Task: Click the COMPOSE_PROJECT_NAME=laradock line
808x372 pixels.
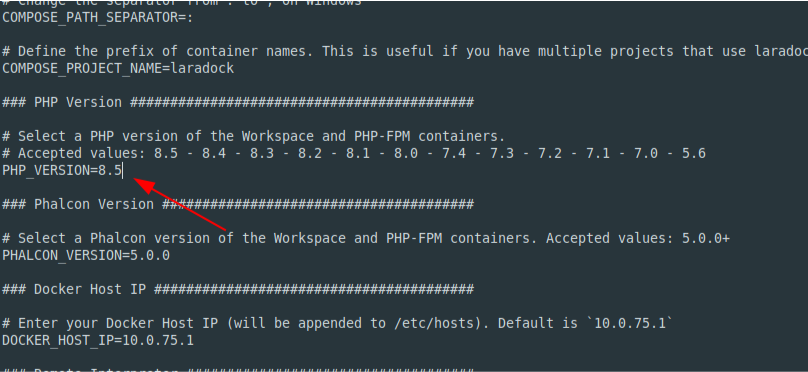Action: coord(118,69)
